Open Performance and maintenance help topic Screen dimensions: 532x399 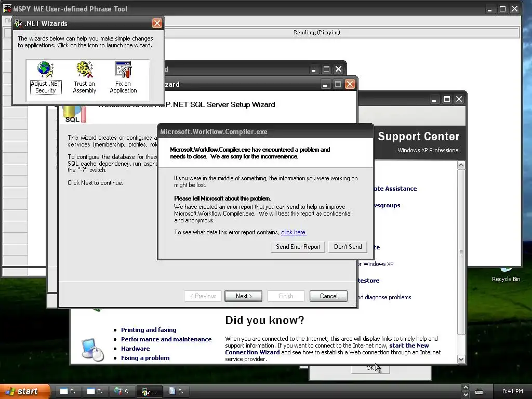pos(166,339)
